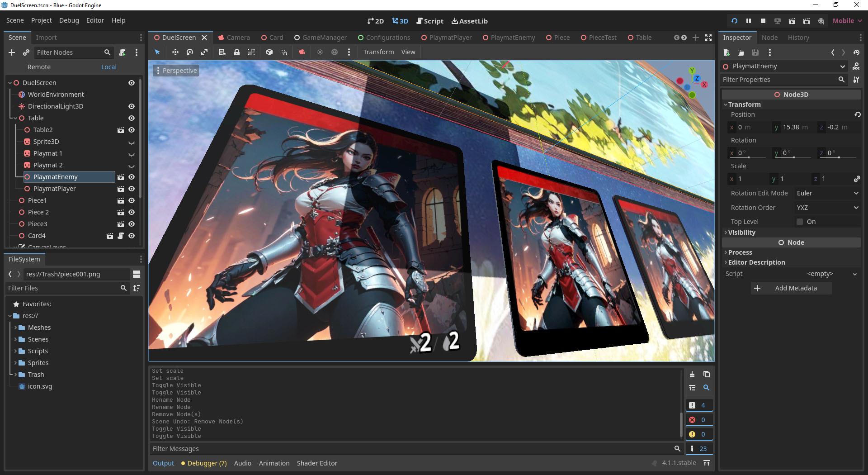Viewport: 868px width, 475px height.
Task: Open object history icon in Inspector
Action: coord(856,52)
